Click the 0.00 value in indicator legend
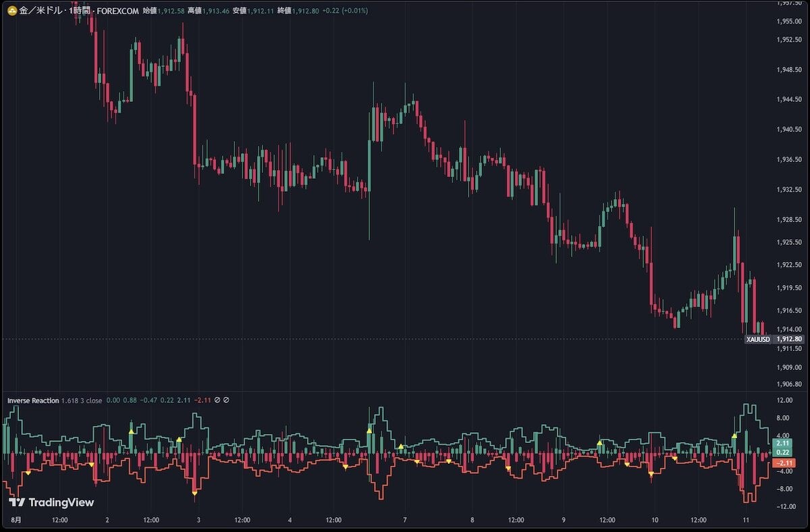The width and height of the screenshot is (810, 532). (x=113, y=400)
